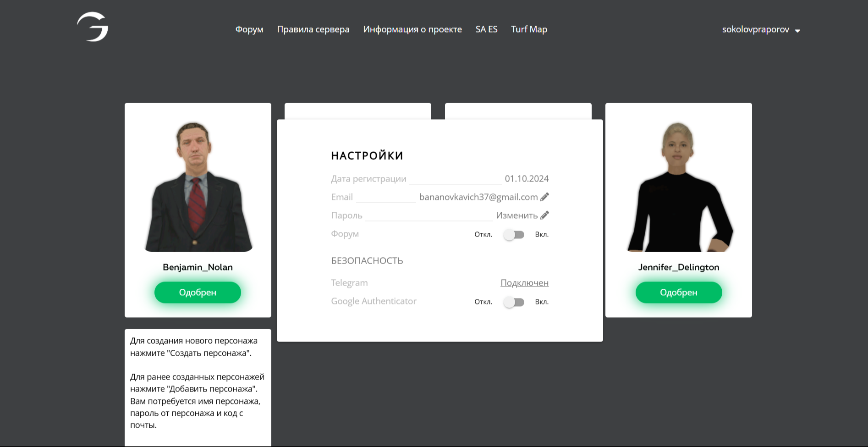Image resolution: width=868 pixels, height=447 pixels.
Task: Open the sokolovpraporov account dropdown
Action: point(761,30)
